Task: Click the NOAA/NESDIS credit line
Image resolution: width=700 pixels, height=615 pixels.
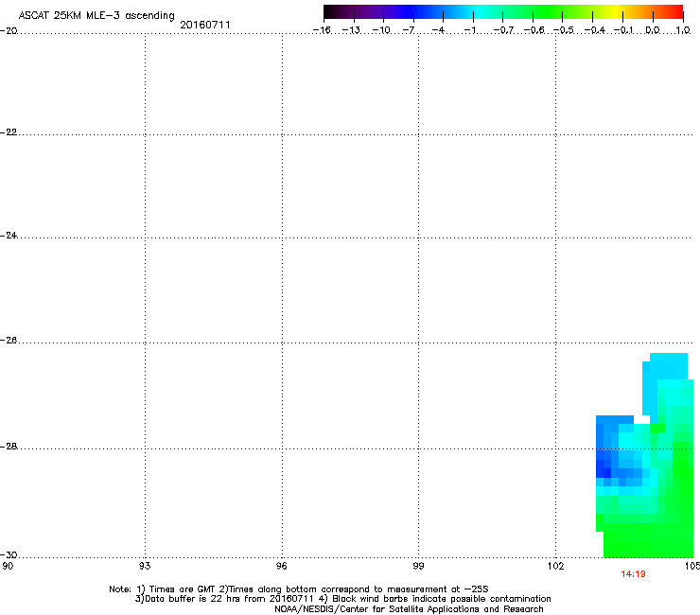Action: [x=409, y=608]
